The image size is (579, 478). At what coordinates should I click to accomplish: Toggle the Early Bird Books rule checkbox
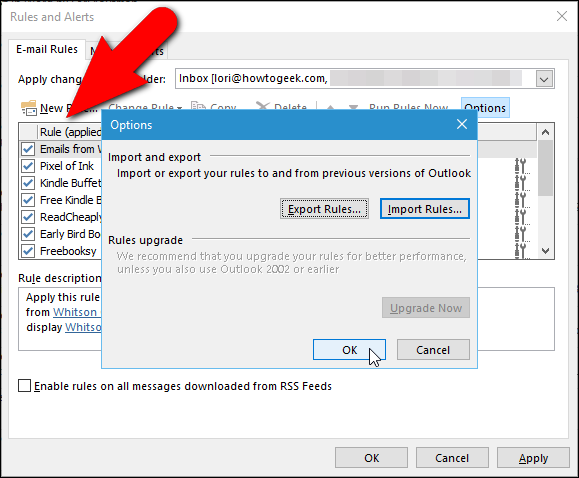(x=28, y=234)
